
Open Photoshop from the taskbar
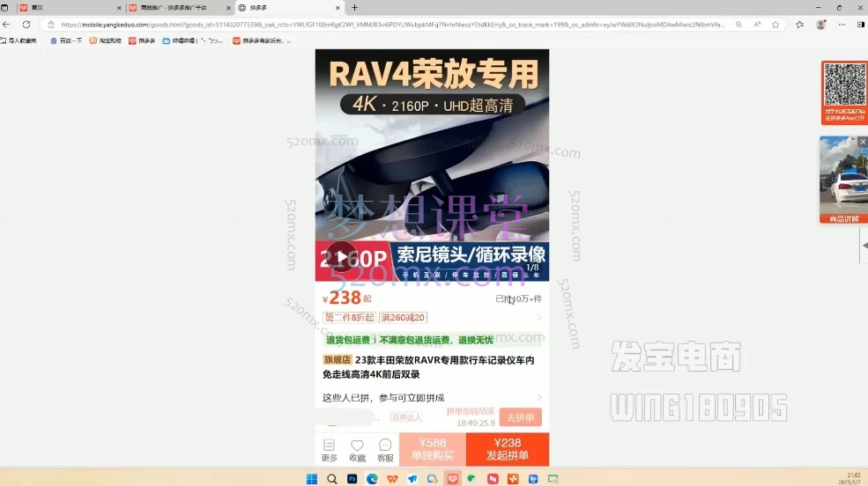(x=352, y=479)
